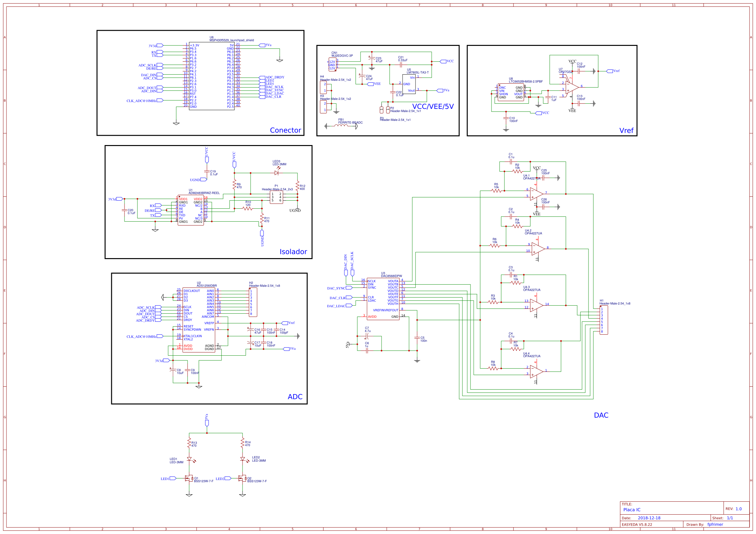Select the ADM2483 isolator chip U1
The height and width of the screenshot is (534, 756).
tap(191, 211)
